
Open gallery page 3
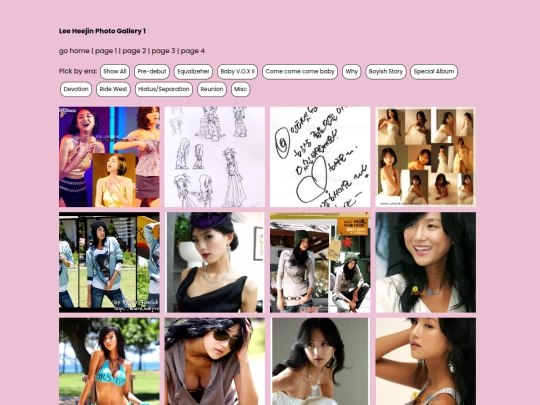164,51
